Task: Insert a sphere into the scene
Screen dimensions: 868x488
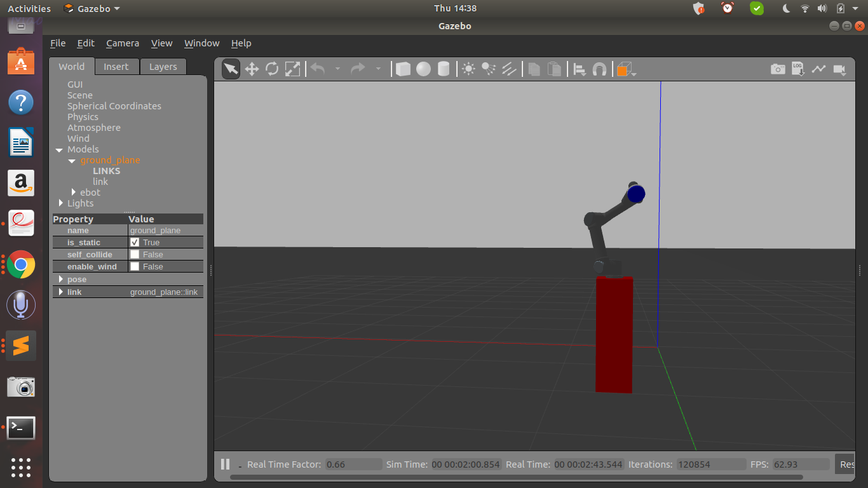Action: (423, 69)
